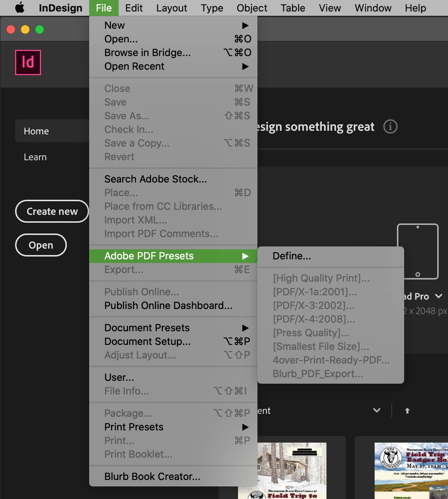
Task: Click the InDesign app logo icon
Action: (x=28, y=63)
